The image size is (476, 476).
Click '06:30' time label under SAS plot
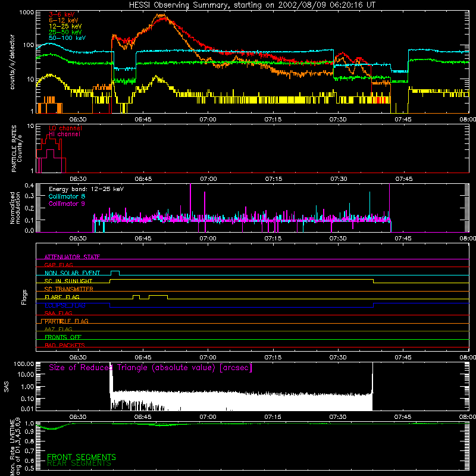coord(78,417)
